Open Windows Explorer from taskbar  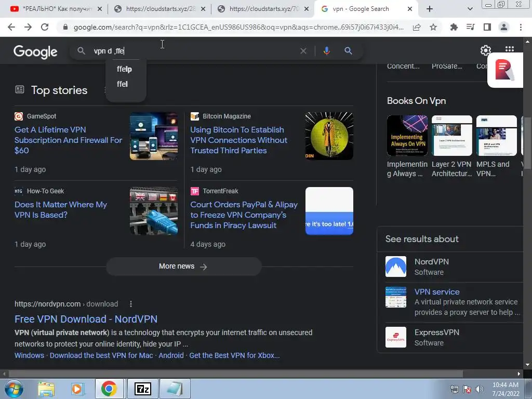[46, 389]
